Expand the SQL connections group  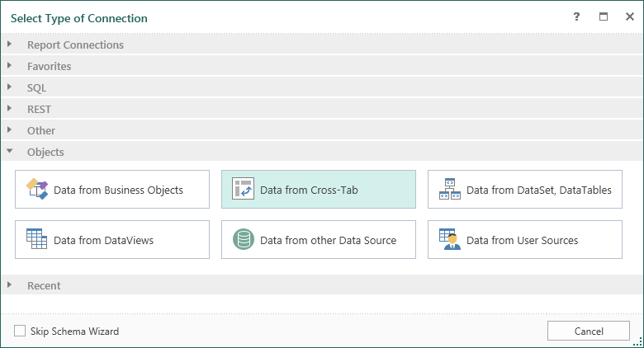pos(10,87)
